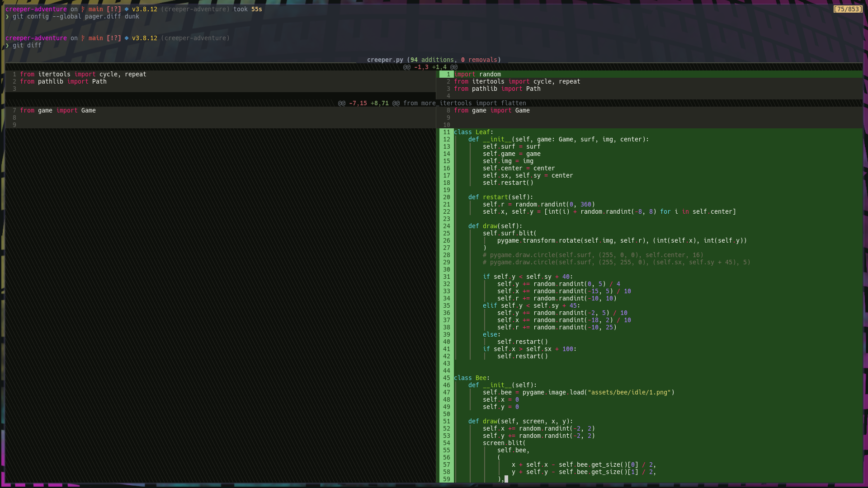This screenshot has width=868, height=488.
Task: Click the @@ -1,3 +1,4 @@ hunk header
Action: click(430, 67)
